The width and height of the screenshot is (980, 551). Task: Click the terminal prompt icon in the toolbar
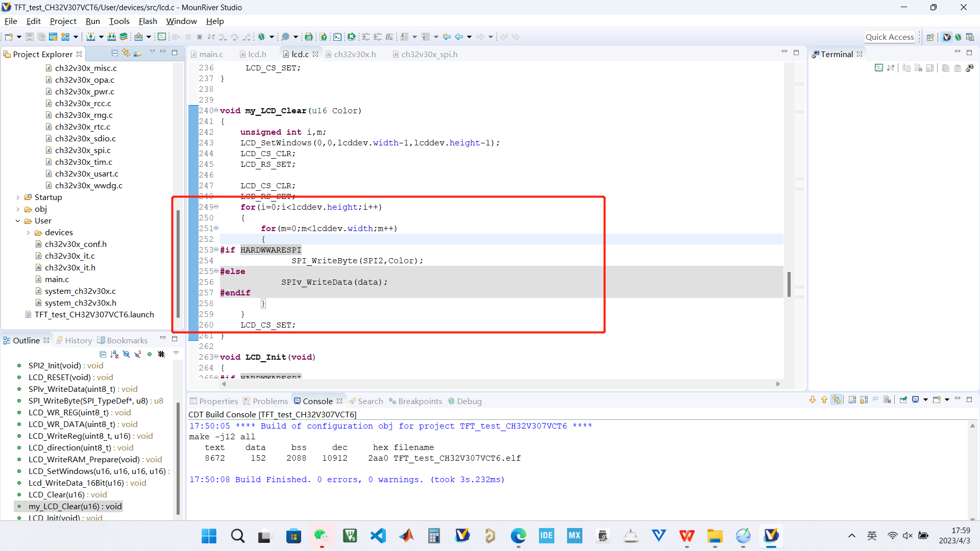point(337,37)
